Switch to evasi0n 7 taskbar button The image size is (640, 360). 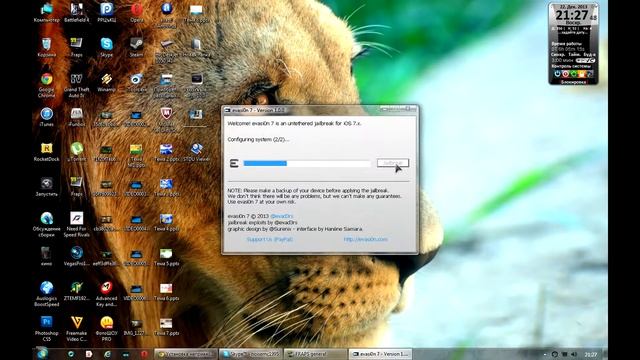[x=380, y=354]
